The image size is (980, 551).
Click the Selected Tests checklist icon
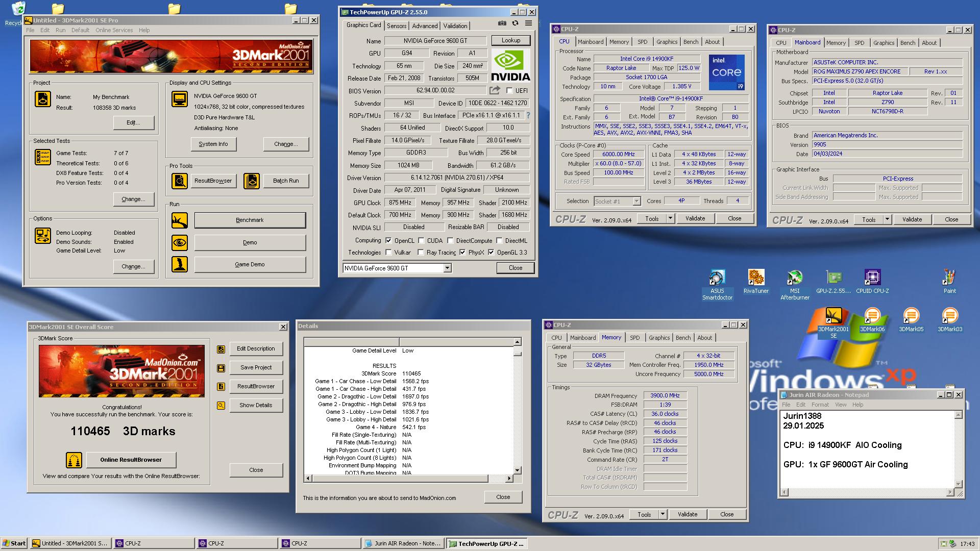tap(43, 157)
